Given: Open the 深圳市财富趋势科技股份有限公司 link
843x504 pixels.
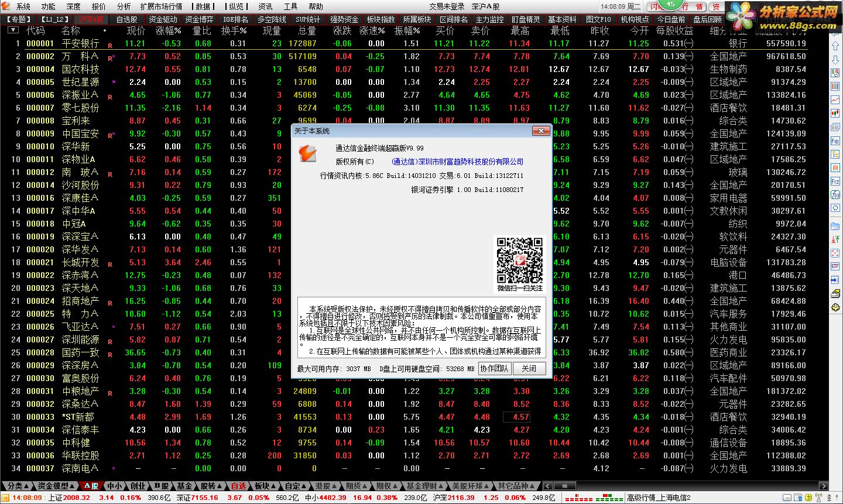Looking at the screenshot, I should tap(457, 162).
